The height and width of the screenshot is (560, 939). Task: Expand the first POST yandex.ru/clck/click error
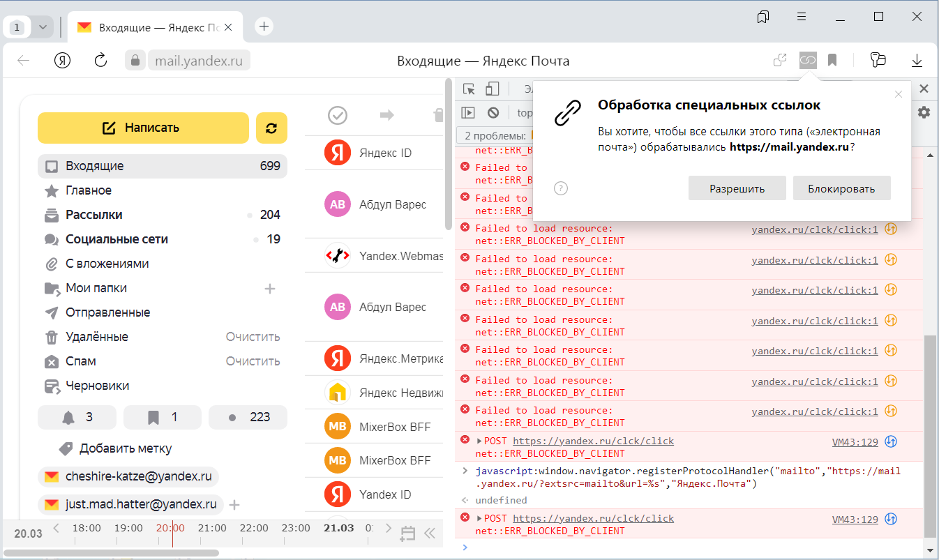pos(479,441)
